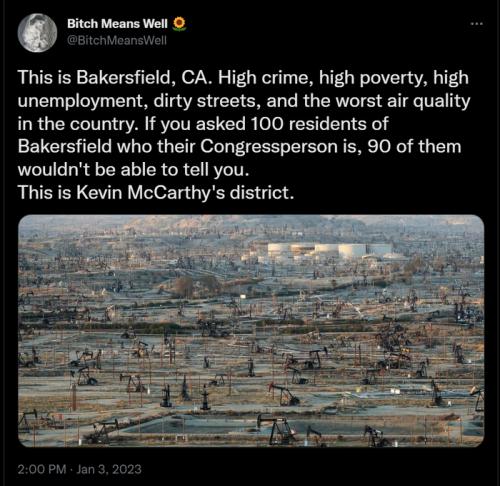Viewport: 500px width, 486px height.
Task: Click the sunflower emoji beside the display name
Action: 179,24
